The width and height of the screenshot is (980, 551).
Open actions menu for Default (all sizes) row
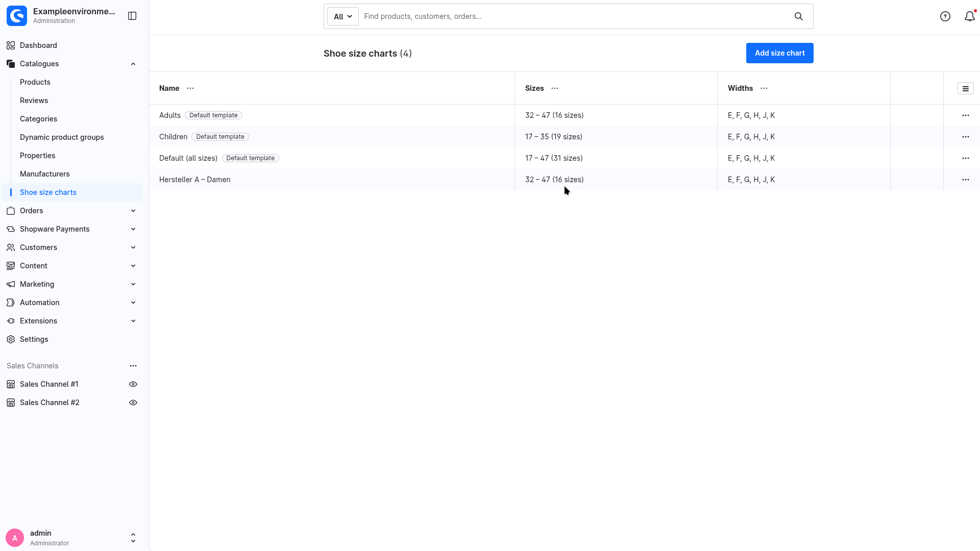(x=966, y=158)
